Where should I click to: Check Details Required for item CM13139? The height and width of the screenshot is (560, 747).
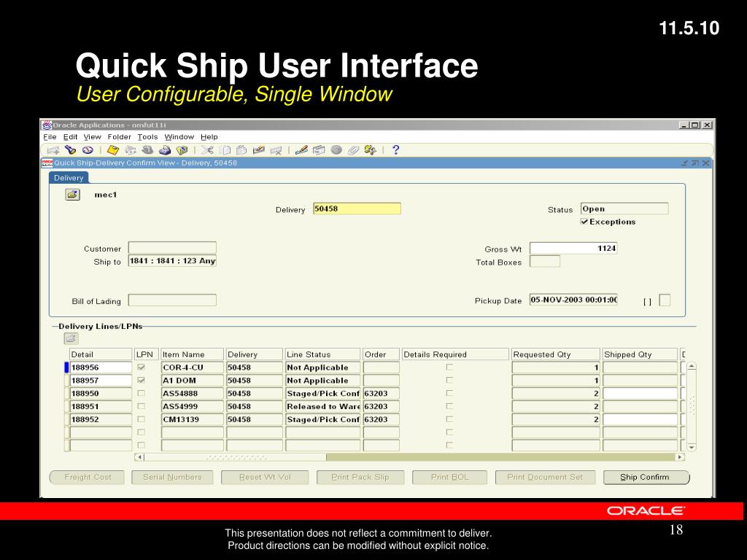[x=449, y=419]
